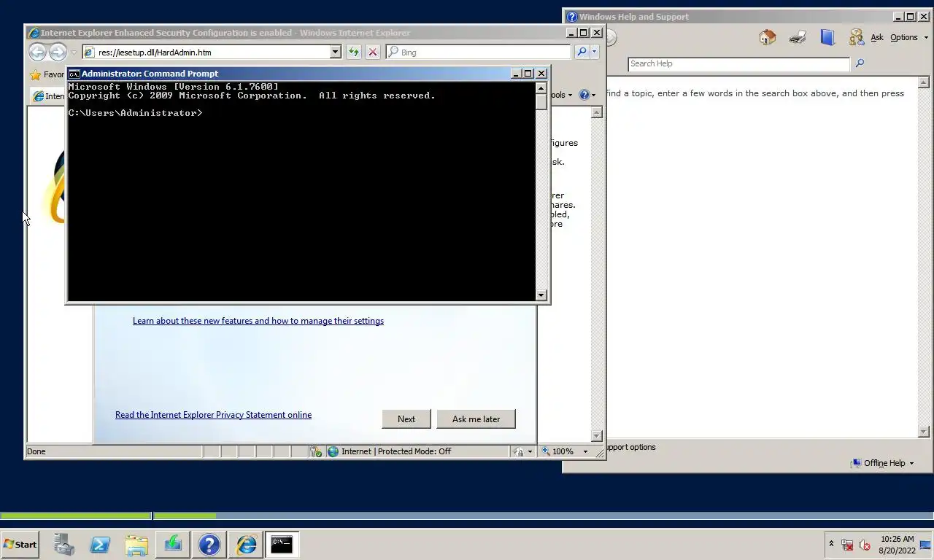Select the IE tab labeled Inter...
The image size is (934, 560).
48,96
